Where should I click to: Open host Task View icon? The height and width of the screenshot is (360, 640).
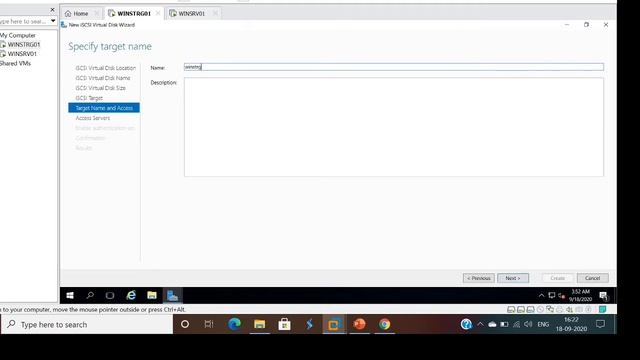[209, 324]
